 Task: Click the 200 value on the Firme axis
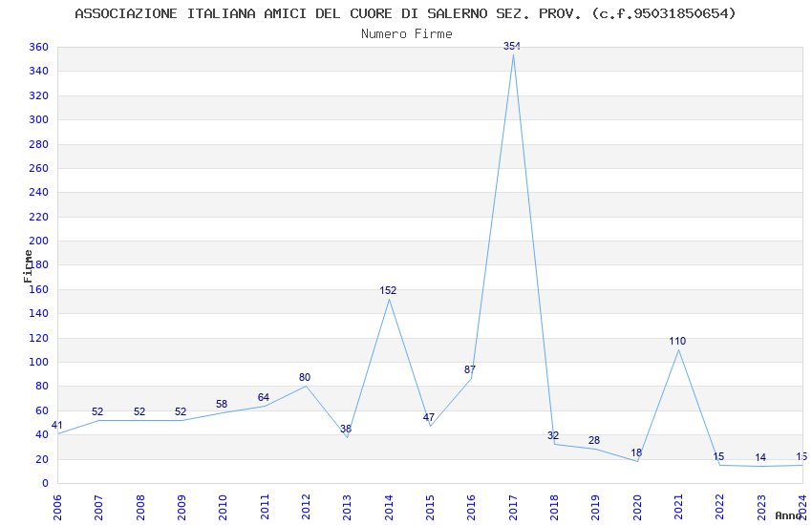click(39, 241)
